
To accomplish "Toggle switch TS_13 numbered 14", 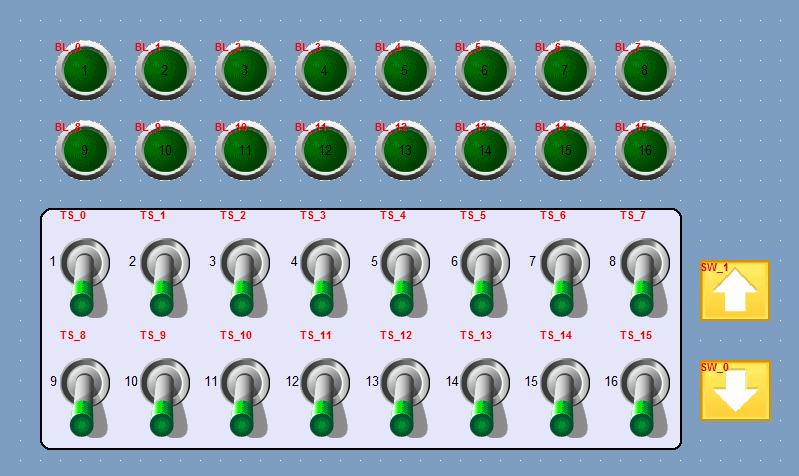I will [484, 398].
